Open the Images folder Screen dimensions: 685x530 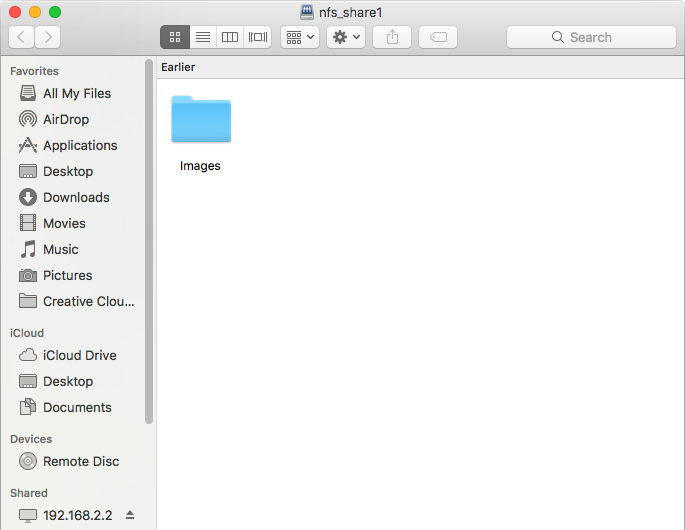click(201, 121)
